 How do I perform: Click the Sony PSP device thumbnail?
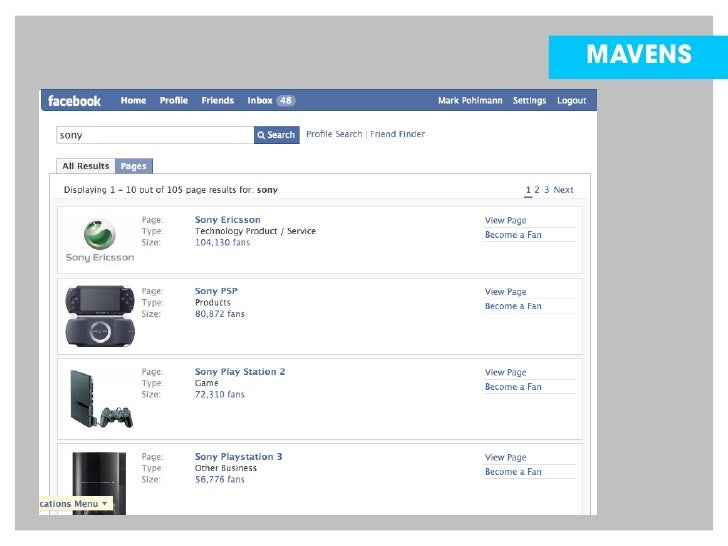100,316
